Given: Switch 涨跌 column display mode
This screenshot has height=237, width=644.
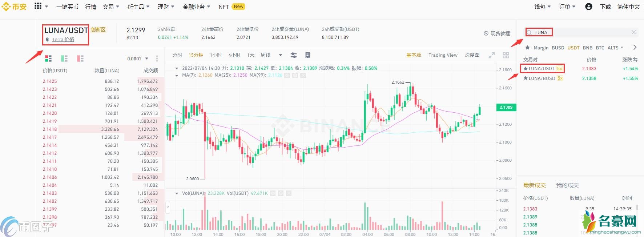Looking at the screenshot, I should (x=635, y=59).
